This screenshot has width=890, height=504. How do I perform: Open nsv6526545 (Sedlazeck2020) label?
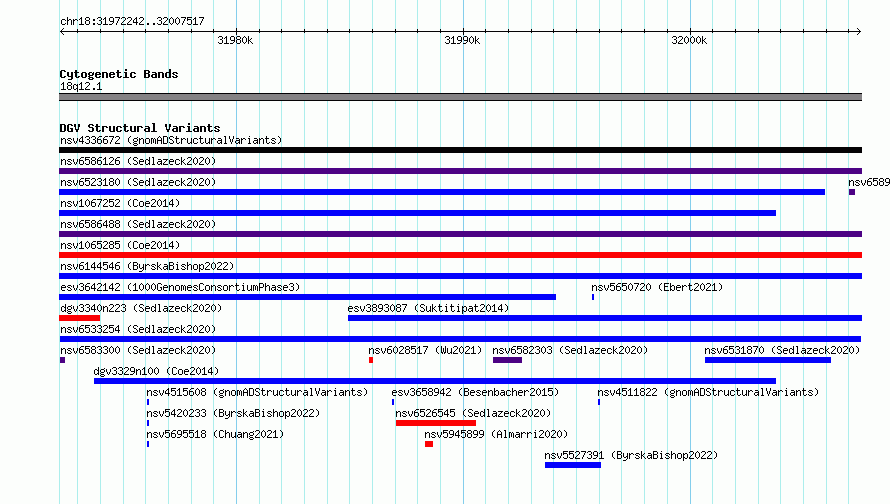coord(473,413)
